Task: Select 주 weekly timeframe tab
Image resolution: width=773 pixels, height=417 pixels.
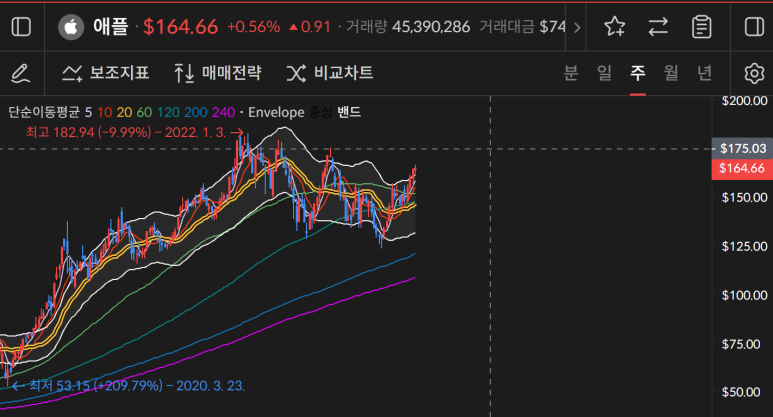Action: point(638,73)
